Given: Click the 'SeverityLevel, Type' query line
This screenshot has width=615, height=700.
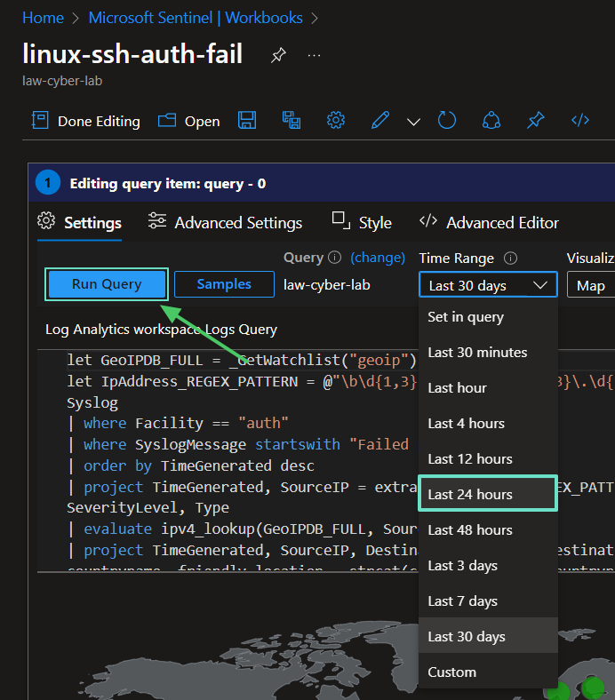Looking at the screenshot, I should (148, 507).
